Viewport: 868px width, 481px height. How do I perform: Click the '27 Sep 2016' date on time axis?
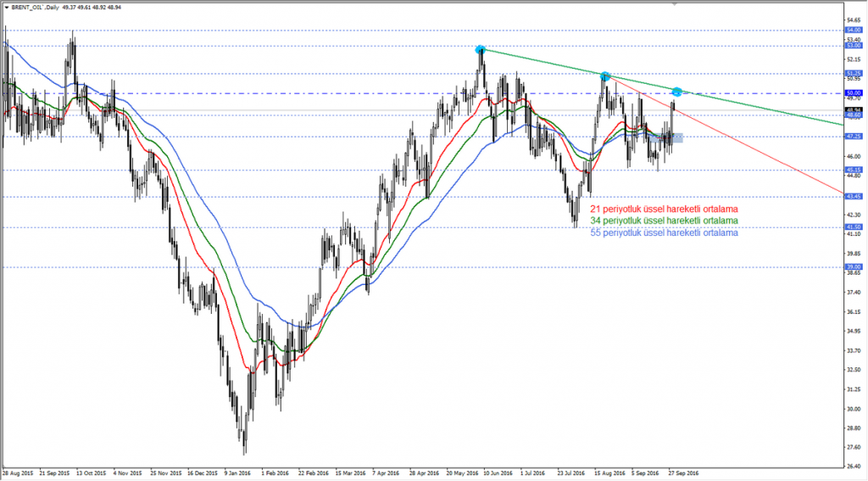coord(684,473)
